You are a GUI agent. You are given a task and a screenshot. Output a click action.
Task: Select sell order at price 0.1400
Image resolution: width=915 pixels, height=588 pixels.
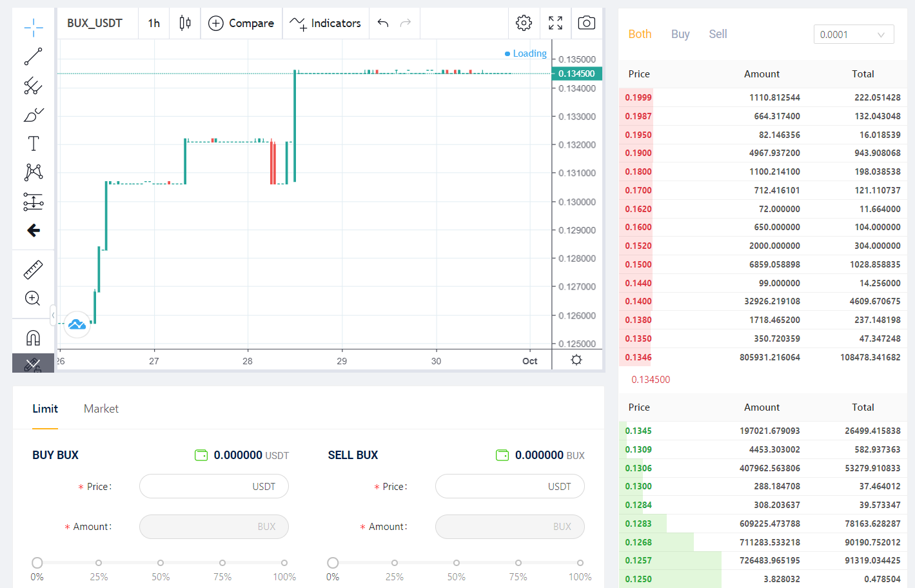click(763, 301)
